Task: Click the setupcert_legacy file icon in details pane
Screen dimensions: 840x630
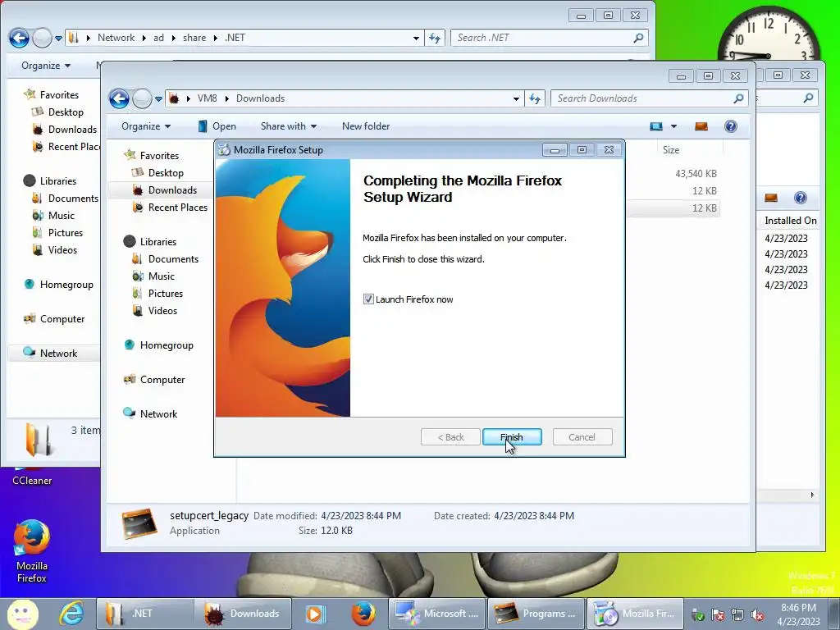Action: point(139,523)
